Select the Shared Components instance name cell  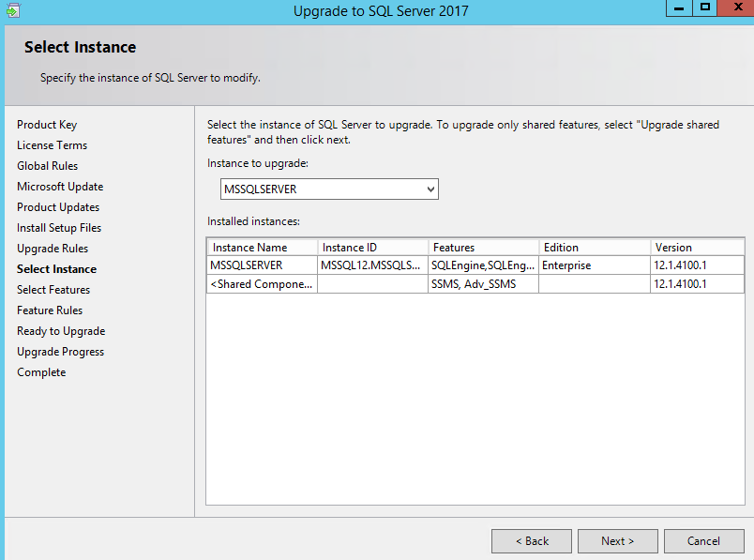(263, 284)
